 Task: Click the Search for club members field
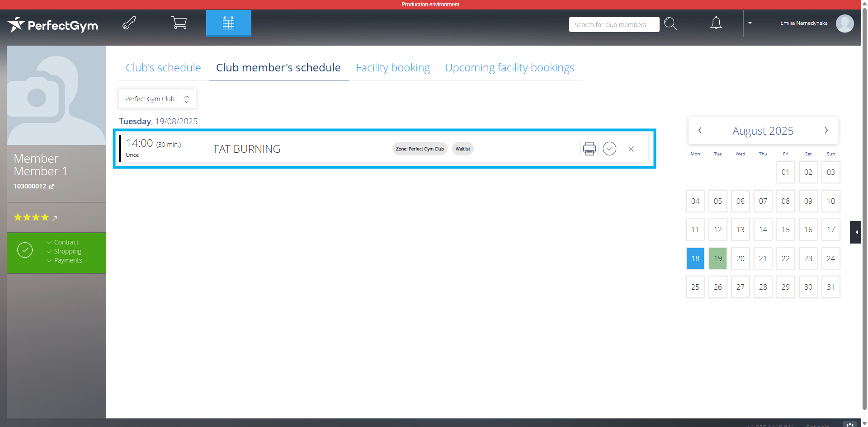(613, 25)
